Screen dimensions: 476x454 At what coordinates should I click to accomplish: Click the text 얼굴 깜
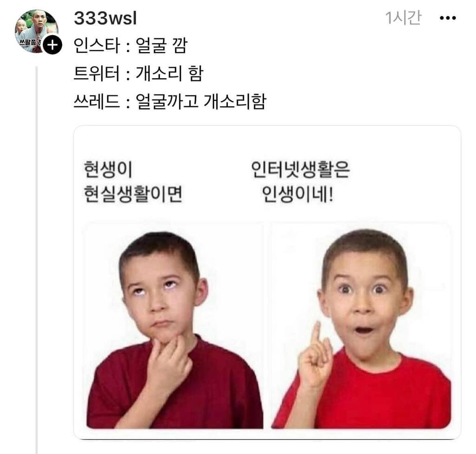(x=161, y=46)
